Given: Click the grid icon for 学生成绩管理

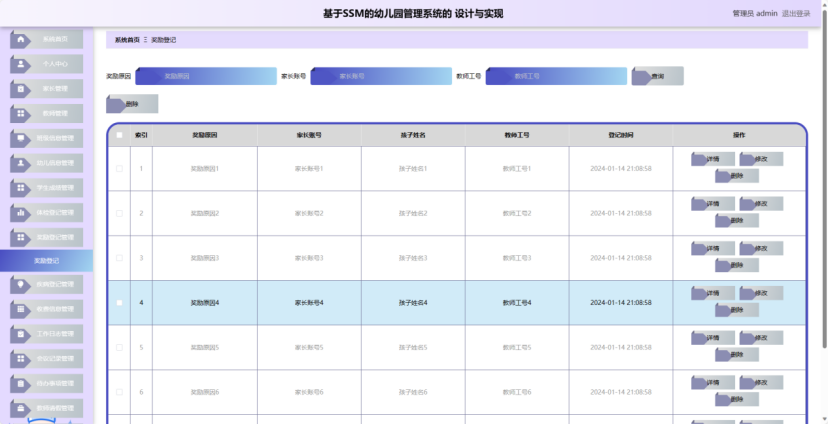Looking at the screenshot, I should pyautogui.click(x=21, y=188).
